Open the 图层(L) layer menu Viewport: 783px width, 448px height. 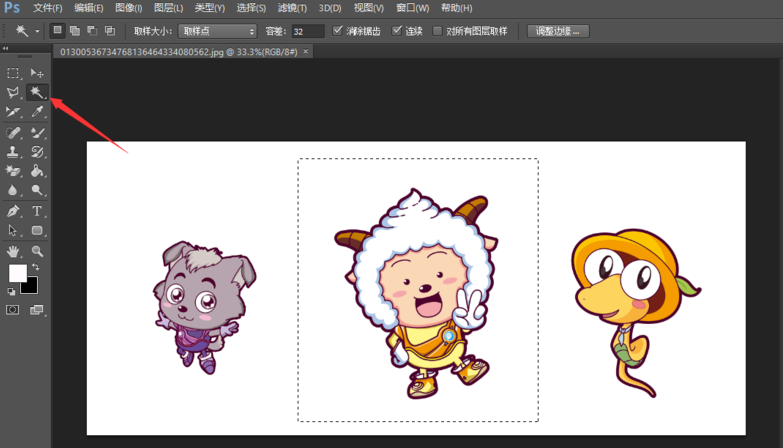(170, 8)
